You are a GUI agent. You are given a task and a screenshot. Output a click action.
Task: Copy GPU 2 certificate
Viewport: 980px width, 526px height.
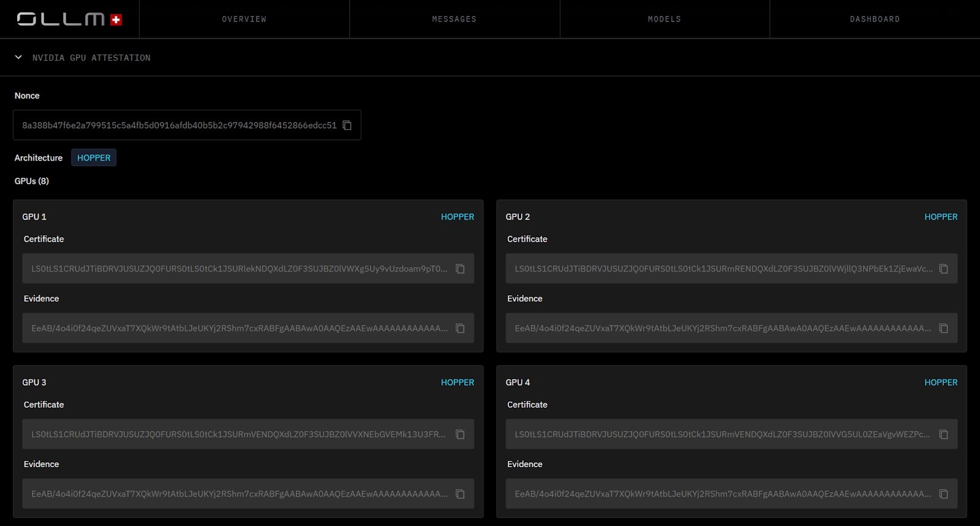(x=943, y=269)
